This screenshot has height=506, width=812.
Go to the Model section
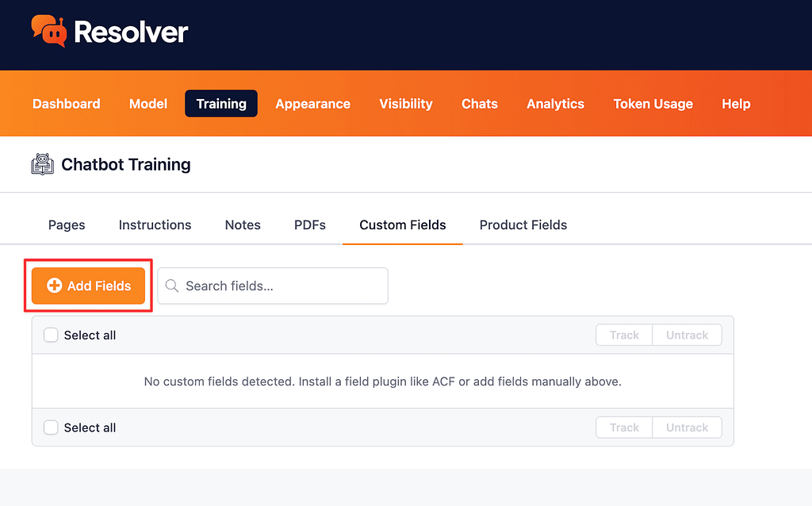[x=148, y=104]
